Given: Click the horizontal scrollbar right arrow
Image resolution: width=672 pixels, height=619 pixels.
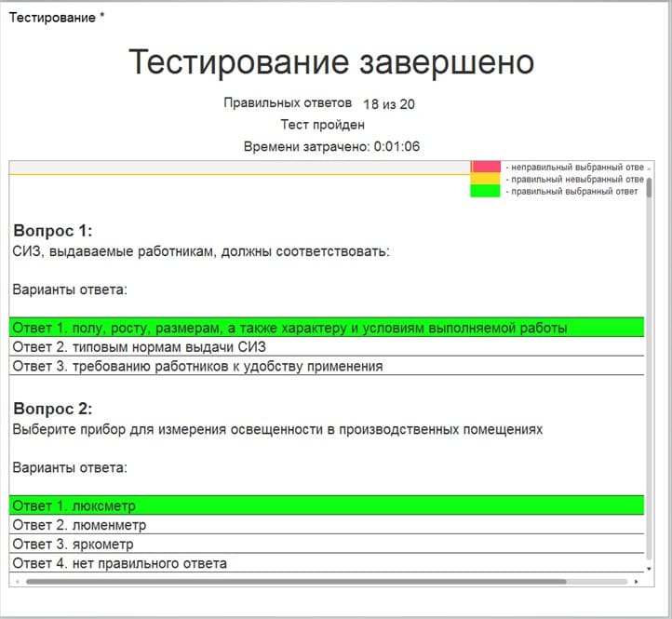Looking at the screenshot, I should point(636,582).
